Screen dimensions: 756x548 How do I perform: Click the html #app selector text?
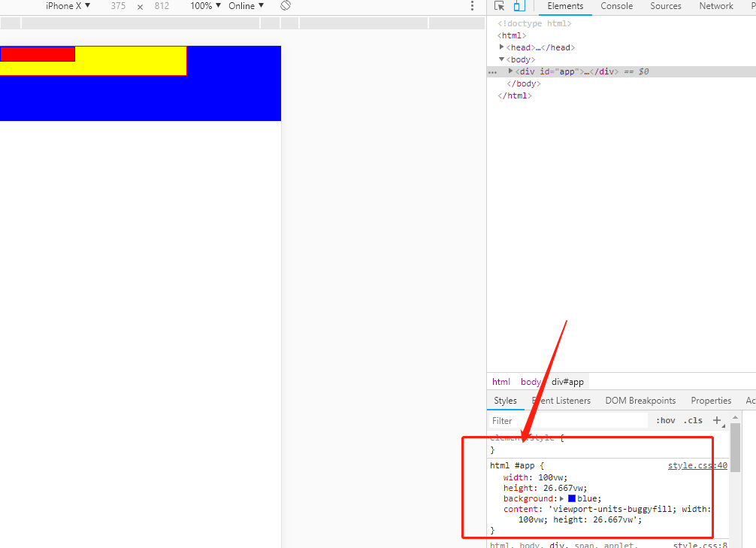(513, 465)
